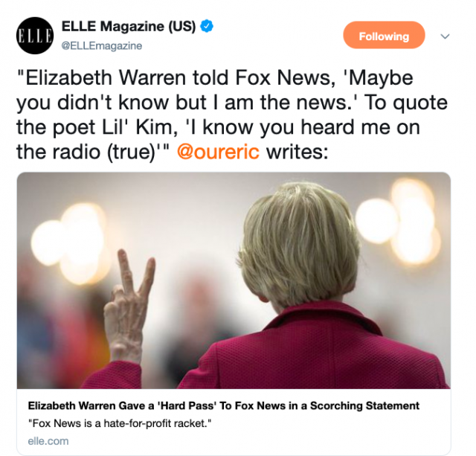Open the @oureric mention link
Image resolution: width=476 pixels, height=456 pixels.
point(218,152)
